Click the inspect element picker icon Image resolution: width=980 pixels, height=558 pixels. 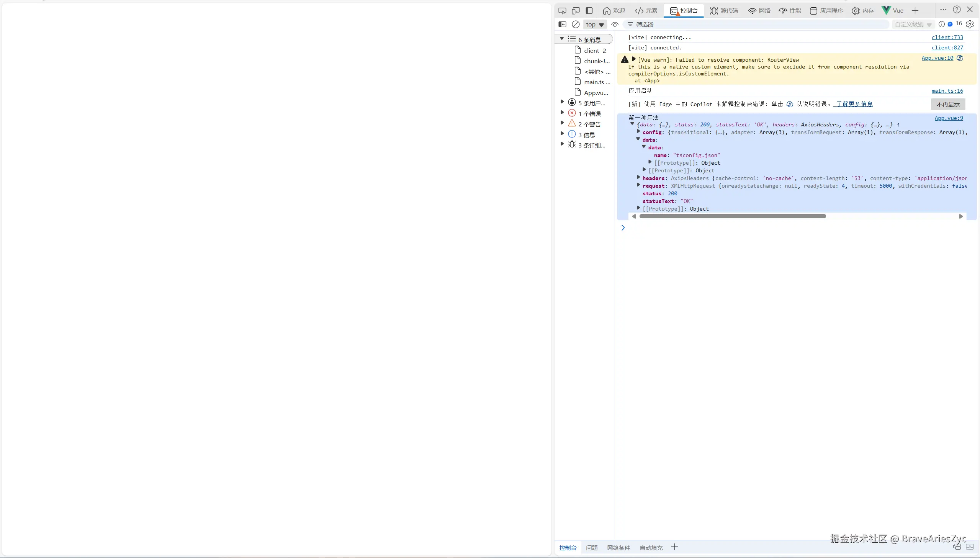(x=562, y=11)
